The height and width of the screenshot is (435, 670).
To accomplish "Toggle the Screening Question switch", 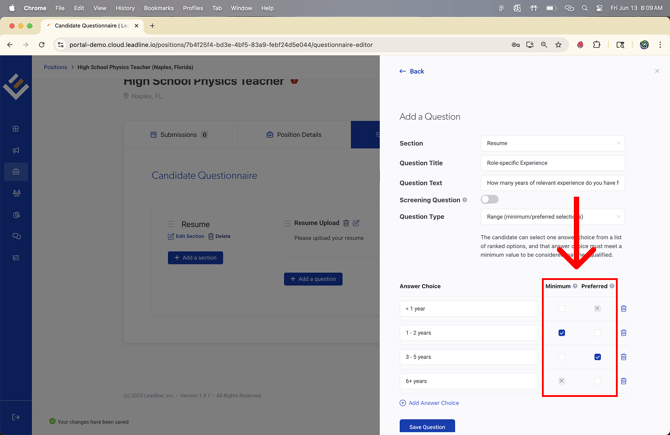I will (489, 199).
